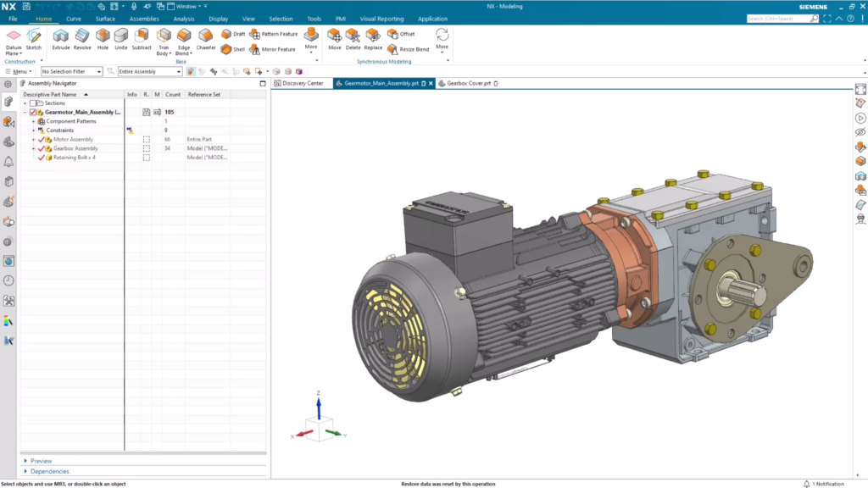The width and height of the screenshot is (868, 488).
Task: Maximize the Assembly Navigator panel
Action: click(263, 84)
